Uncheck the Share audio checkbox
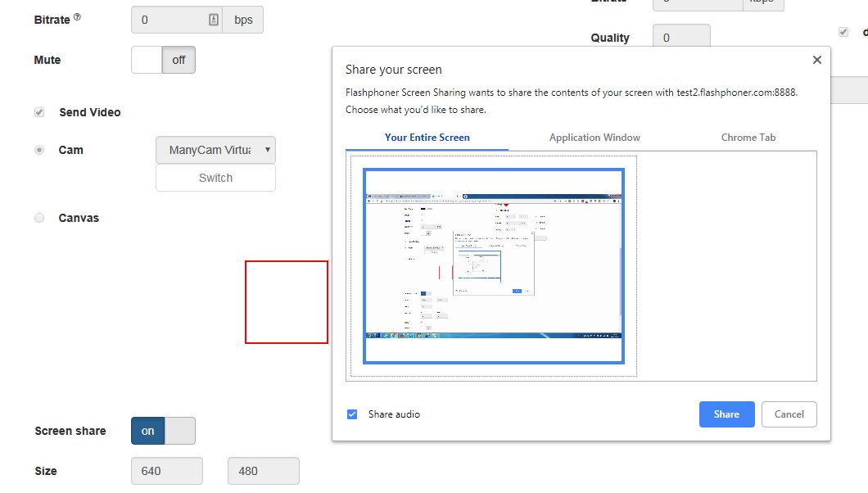The width and height of the screenshot is (868, 493). click(352, 414)
